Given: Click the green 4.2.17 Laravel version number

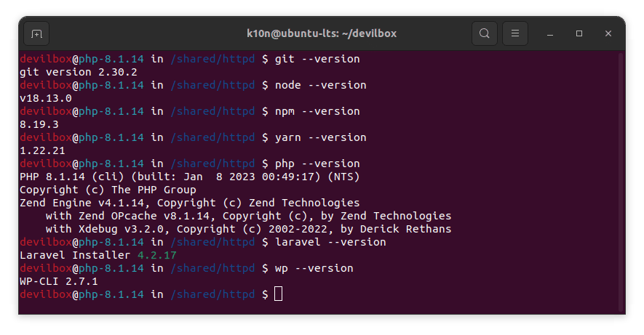Looking at the screenshot, I should click(x=156, y=255).
